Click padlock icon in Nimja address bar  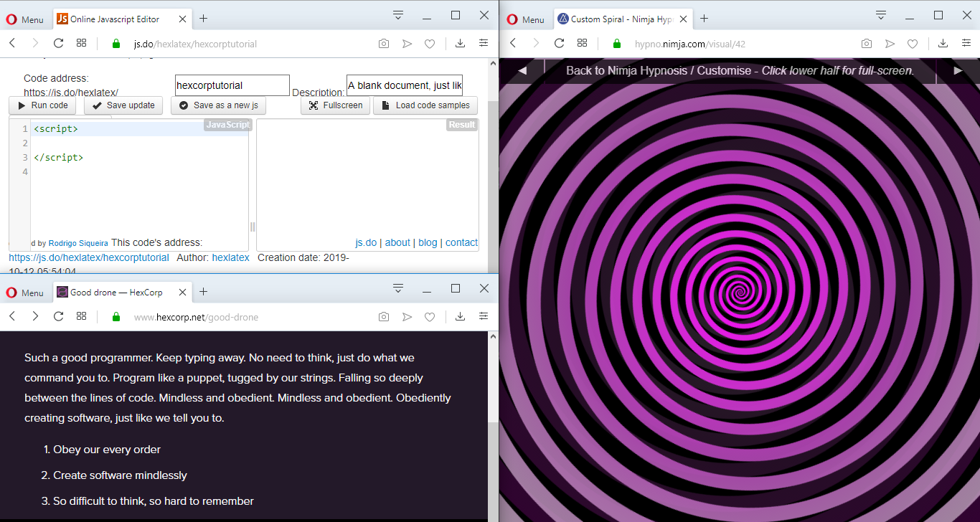tap(617, 44)
